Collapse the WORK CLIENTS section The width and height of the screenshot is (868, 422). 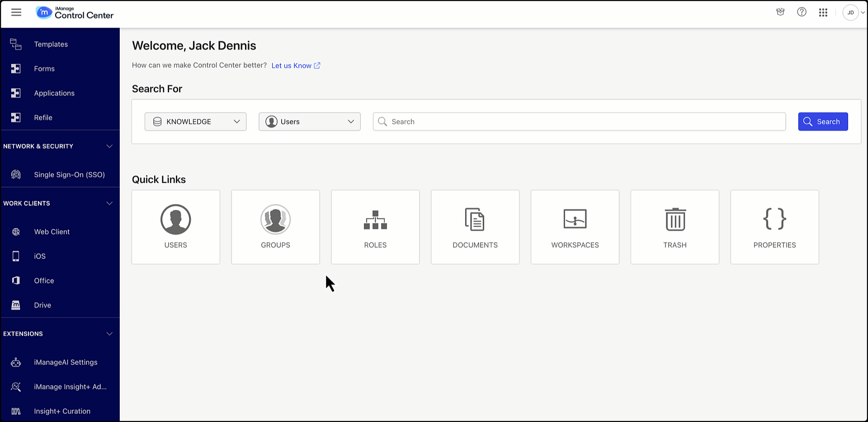(x=109, y=203)
